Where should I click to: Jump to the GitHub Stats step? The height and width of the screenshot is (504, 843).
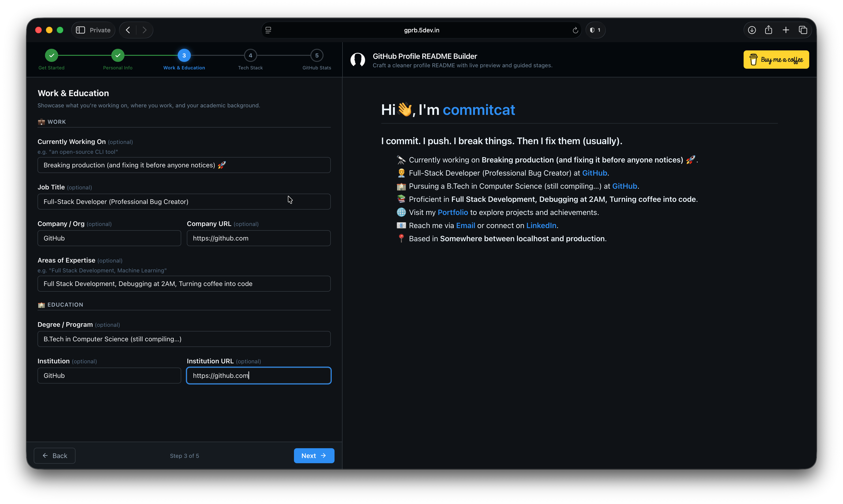pyautogui.click(x=316, y=55)
